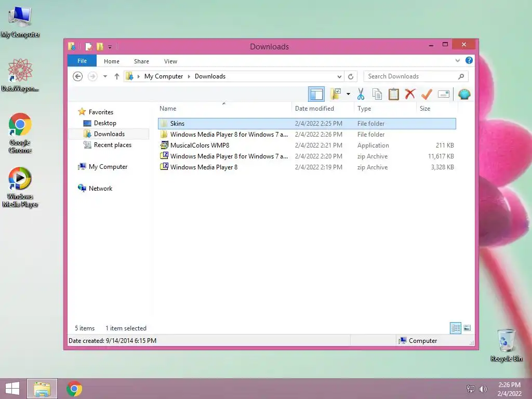Expand the ribbon with the chevron

point(457,60)
